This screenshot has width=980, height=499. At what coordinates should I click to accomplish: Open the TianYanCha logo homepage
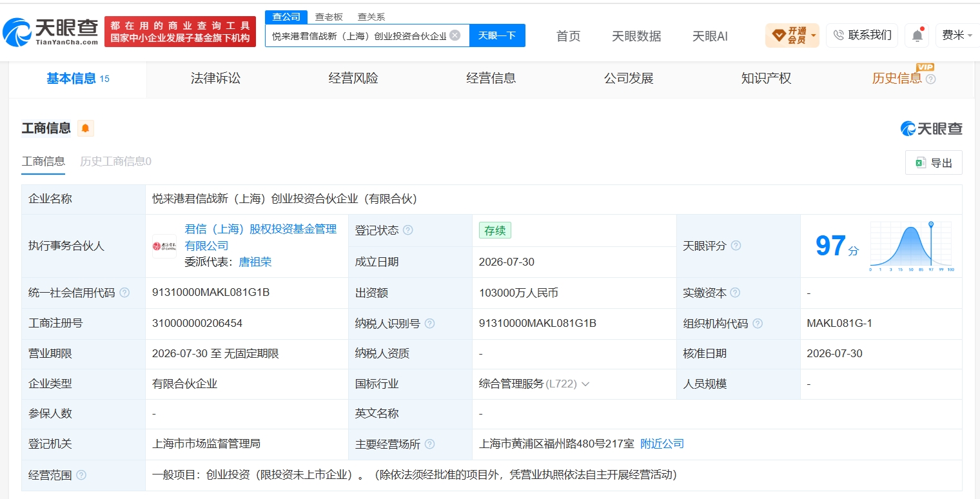51,31
